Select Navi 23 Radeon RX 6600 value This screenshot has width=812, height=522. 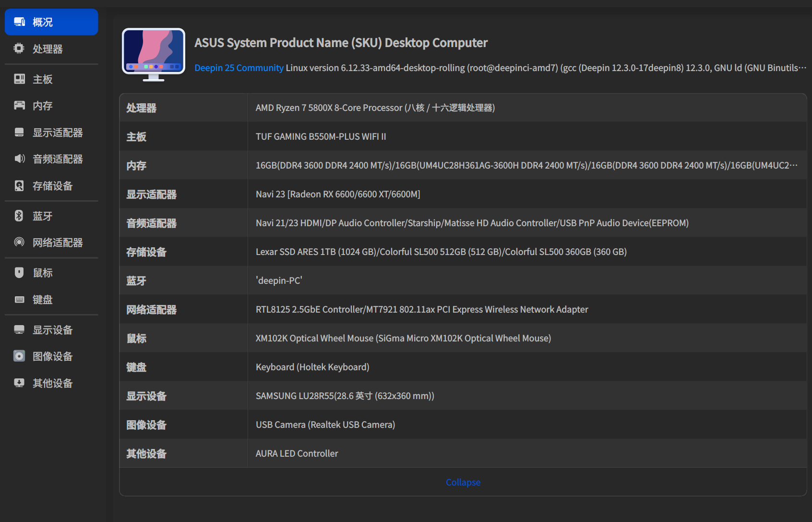[338, 194]
